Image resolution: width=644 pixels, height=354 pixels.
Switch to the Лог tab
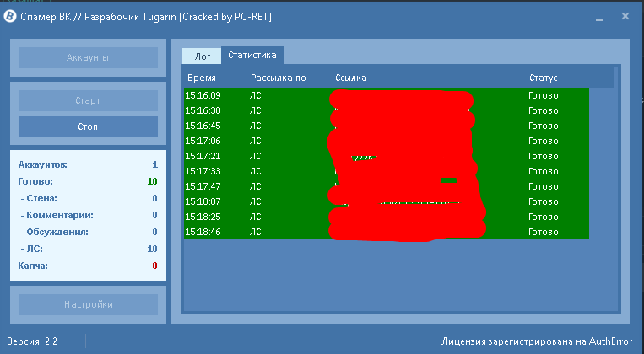click(x=203, y=56)
